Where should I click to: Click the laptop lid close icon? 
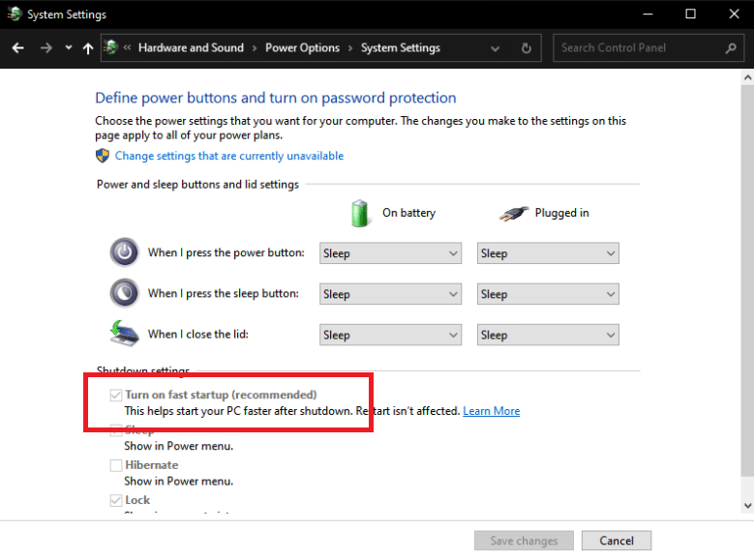(125, 334)
